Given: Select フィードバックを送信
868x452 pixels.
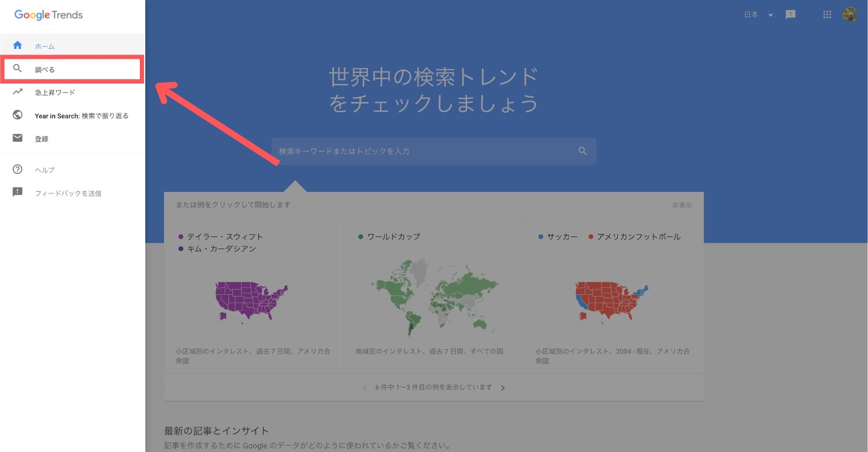Looking at the screenshot, I should (73, 193).
